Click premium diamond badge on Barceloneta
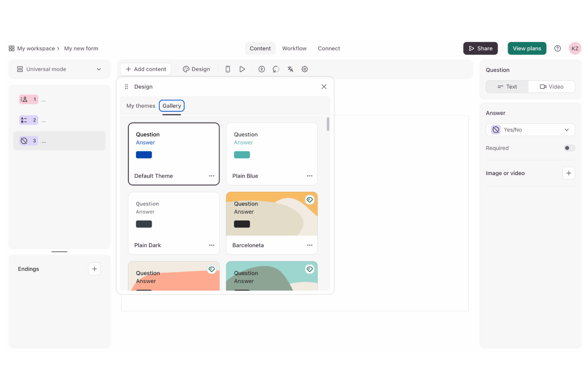Image resolution: width=588 pixels, height=392 pixels. tap(309, 200)
